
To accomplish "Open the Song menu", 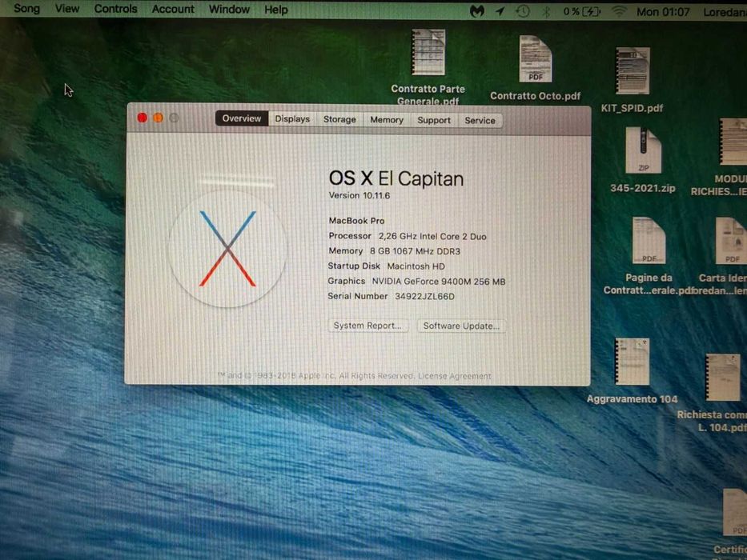I will 26,9.
